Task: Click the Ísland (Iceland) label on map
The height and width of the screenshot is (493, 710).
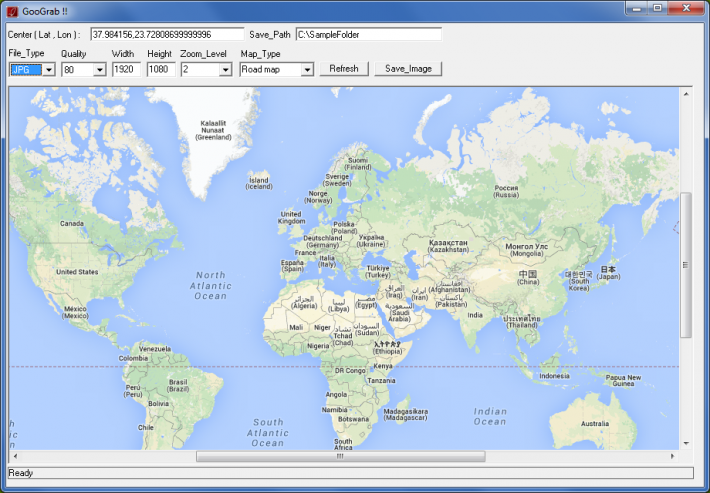Action: [259, 183]
